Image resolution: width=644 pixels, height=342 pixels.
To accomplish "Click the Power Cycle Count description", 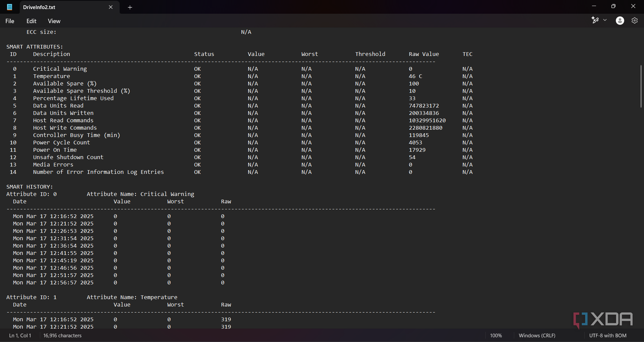I will pyautogui.click(x=61, y=143).
